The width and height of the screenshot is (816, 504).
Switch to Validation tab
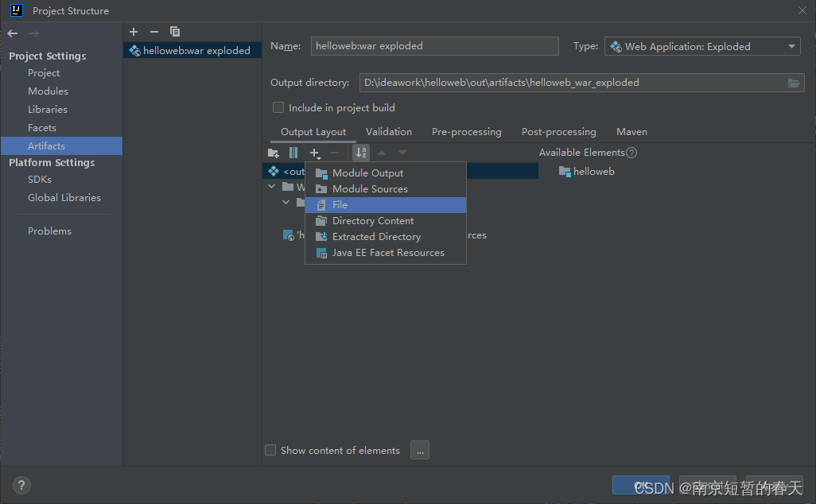coord(389,132)
